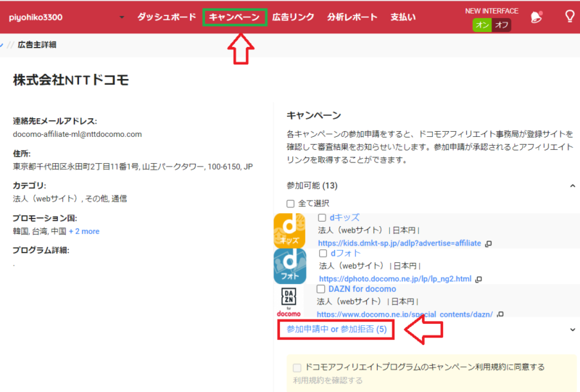This screenshot has width=580, height=392.
Task: Open the piyohiko3300 account dropdown arrow
Action: click(122, 17)
